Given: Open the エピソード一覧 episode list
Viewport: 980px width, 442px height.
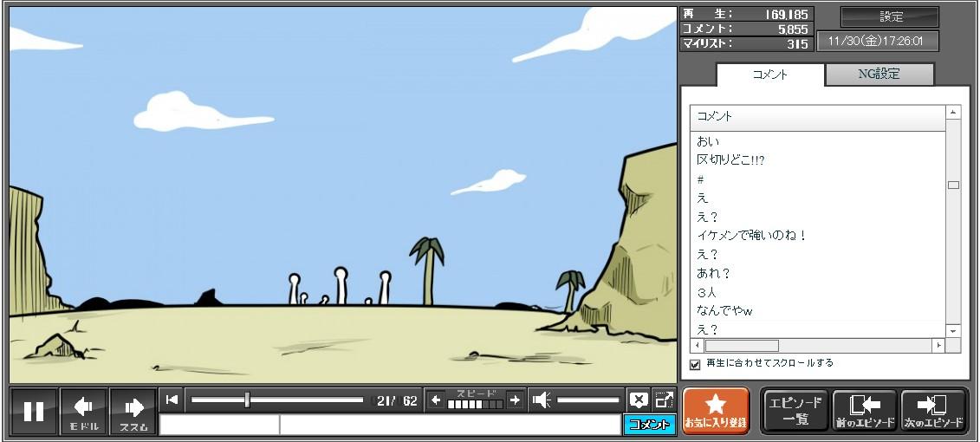Looking at the screenshot, I should 795,412.
